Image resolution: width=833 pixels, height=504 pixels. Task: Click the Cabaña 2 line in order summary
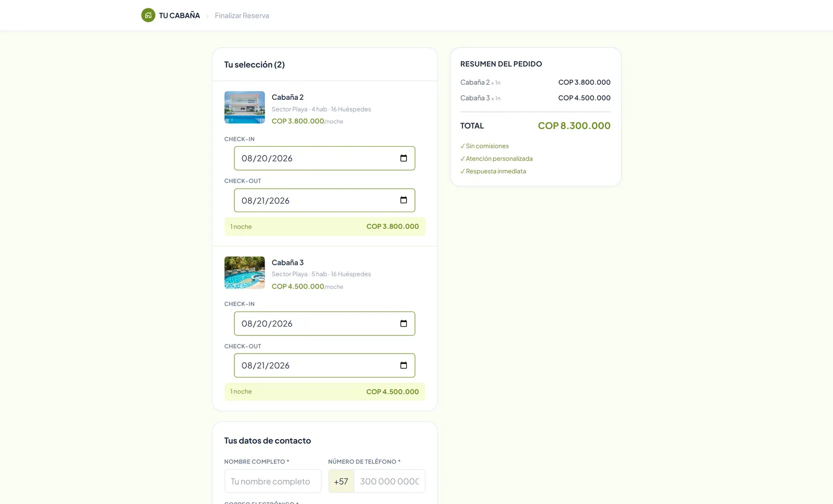coord(535,82)
